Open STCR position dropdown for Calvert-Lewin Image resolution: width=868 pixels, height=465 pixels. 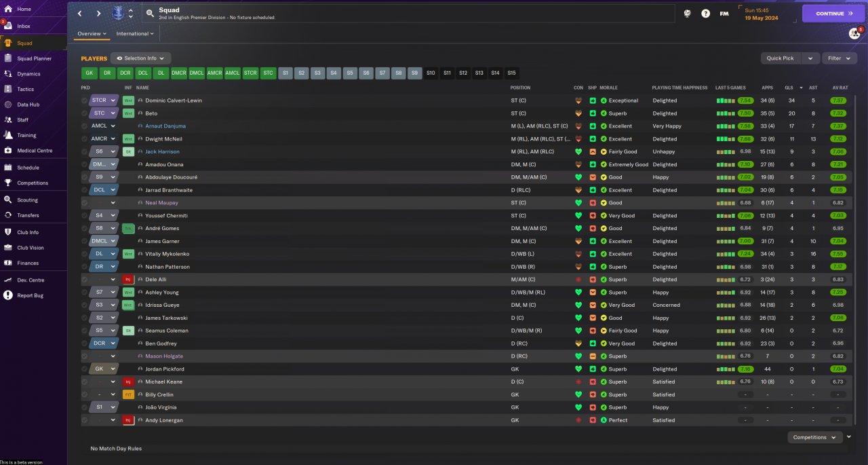103,100
